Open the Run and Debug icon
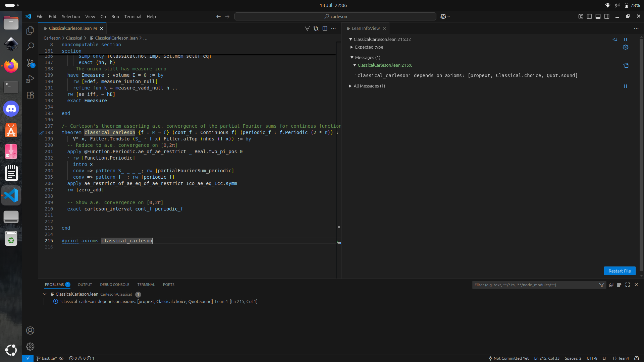The height and width of the screenshot is (362, 644). (30, 79)
